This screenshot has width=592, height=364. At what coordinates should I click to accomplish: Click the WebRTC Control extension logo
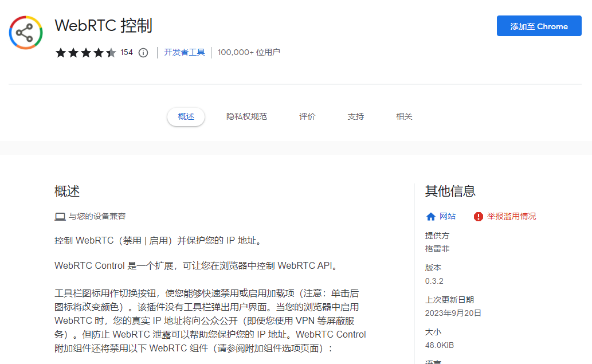pyautogui.click(x=26, y=33)
